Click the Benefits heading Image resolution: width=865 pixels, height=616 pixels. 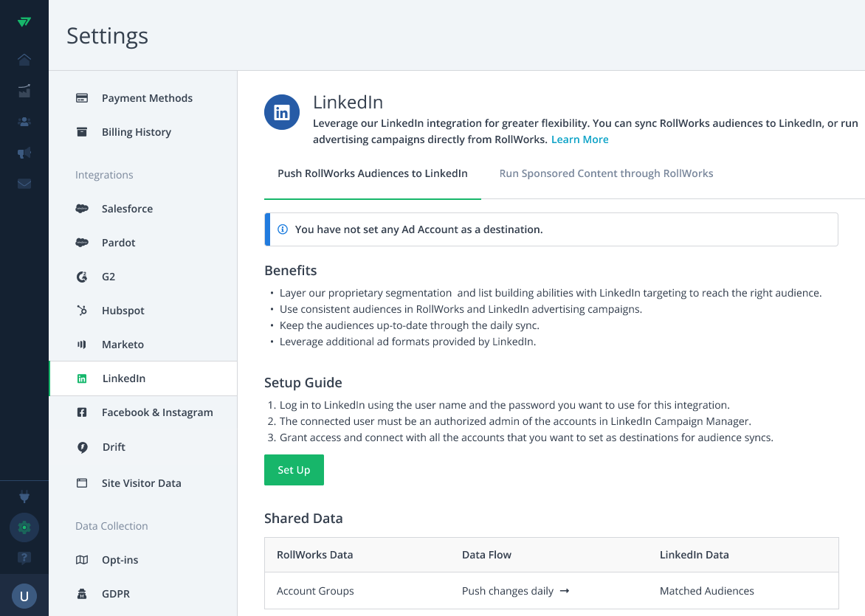(x=291, y=271)
